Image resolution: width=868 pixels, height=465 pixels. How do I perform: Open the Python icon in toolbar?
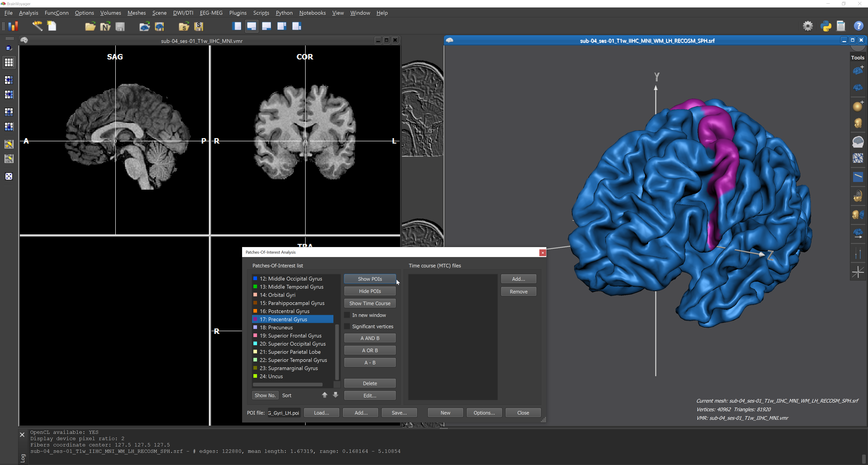click(x=826, y=26)
